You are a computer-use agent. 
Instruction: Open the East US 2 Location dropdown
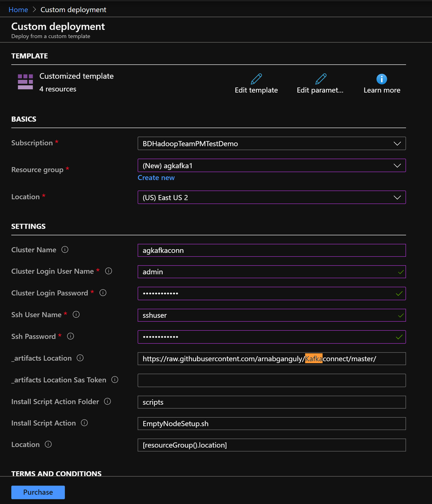(x=272, y=197)
